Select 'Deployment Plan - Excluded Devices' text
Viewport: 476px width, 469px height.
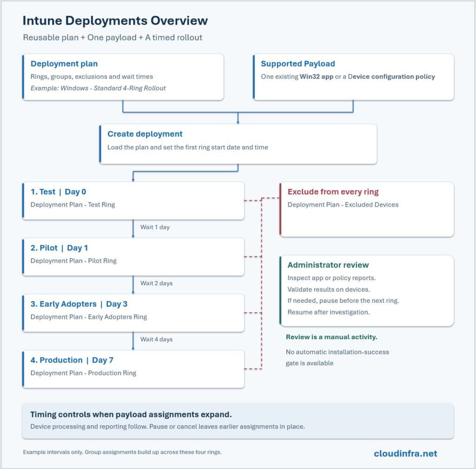pos(343,205)
